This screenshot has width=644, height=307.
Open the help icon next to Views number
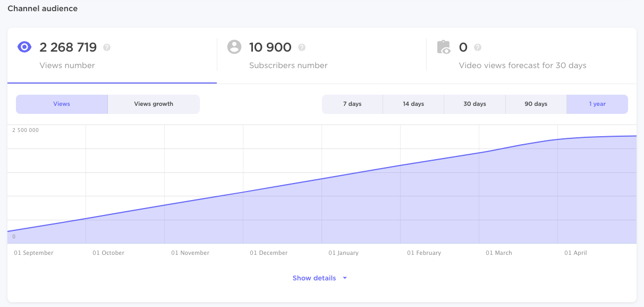point(107,47)
